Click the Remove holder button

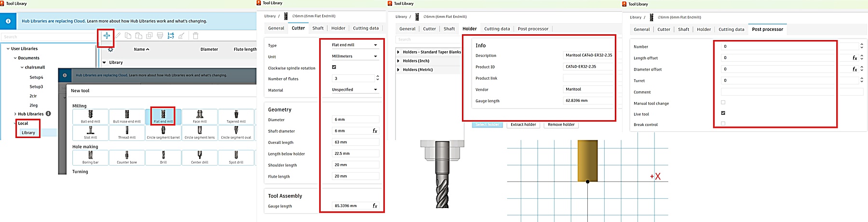click(561, 125)
